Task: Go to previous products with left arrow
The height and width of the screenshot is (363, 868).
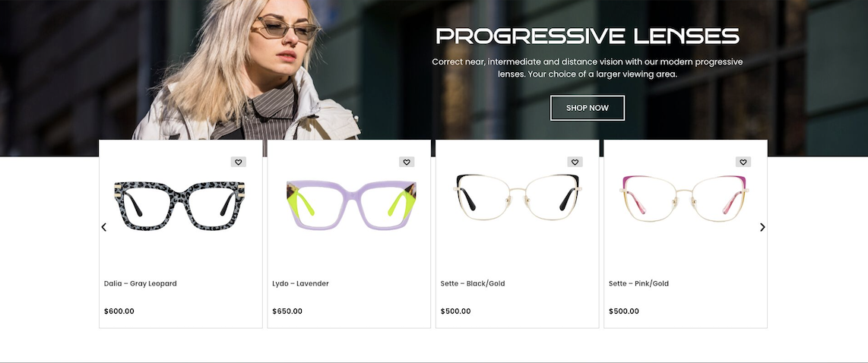Action: [103, 227]
